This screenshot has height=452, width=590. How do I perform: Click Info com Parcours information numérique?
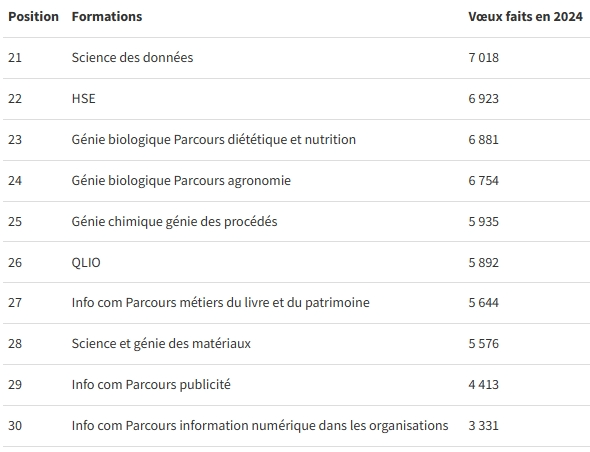(260, 426)
